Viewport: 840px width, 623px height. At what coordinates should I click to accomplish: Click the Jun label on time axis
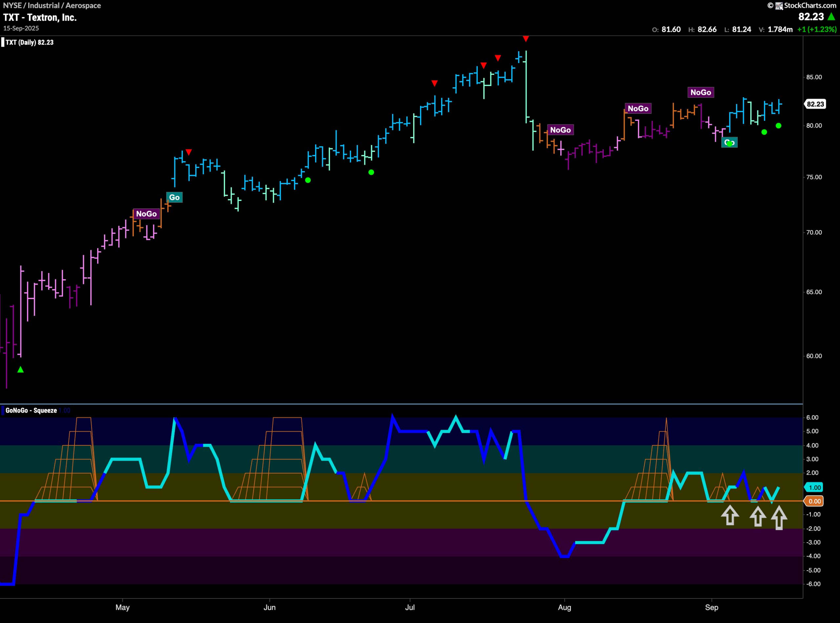(x=270, y=607)
